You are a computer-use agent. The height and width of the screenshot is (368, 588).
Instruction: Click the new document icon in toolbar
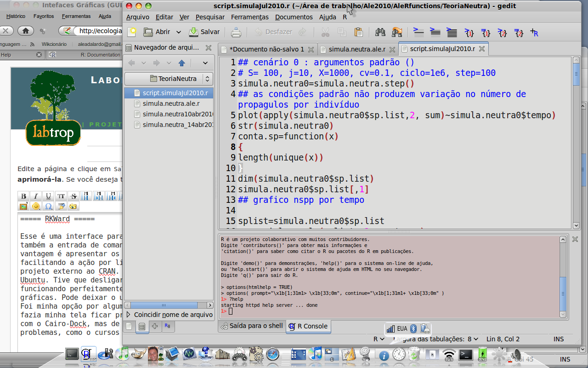(132, 32)
